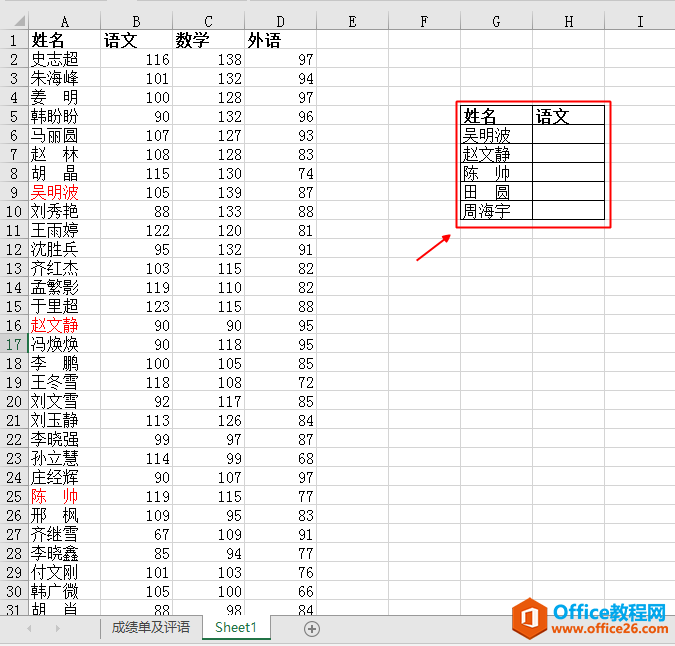
Task: Click 语文 score 67 for 齐继雪
Action: coord(136,535)
